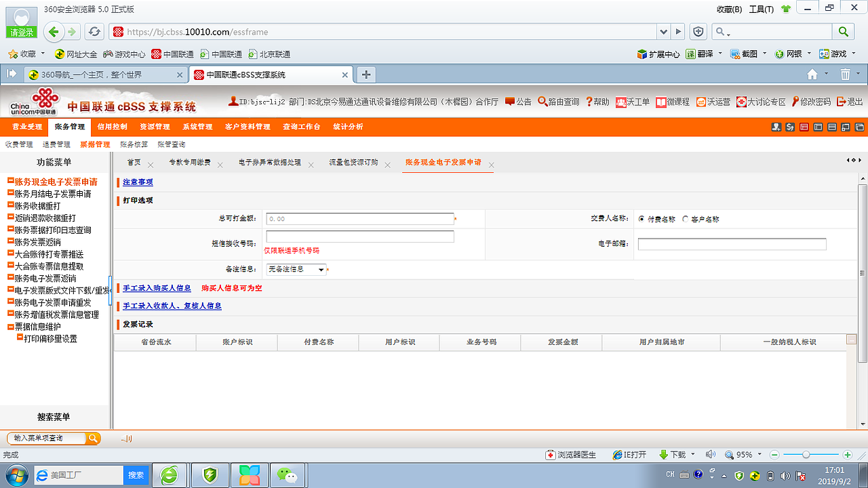Open 路由查询 route query
This screenshot has height=488, width=868.
coord(559,102)
